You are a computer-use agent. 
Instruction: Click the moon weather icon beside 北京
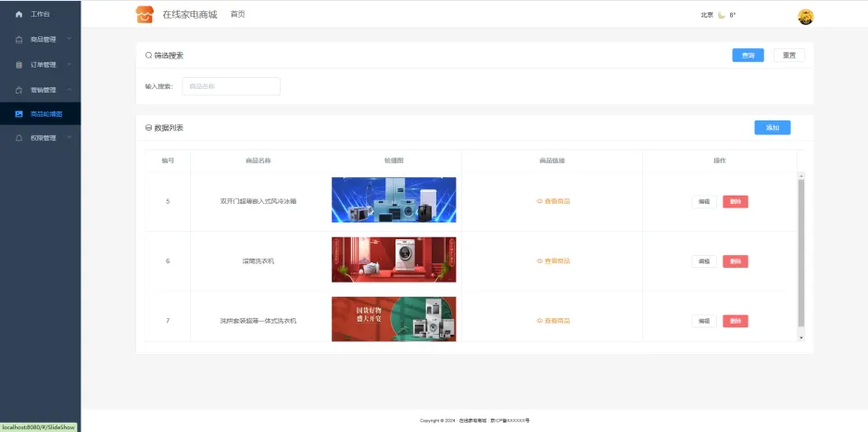click(722, 15)
